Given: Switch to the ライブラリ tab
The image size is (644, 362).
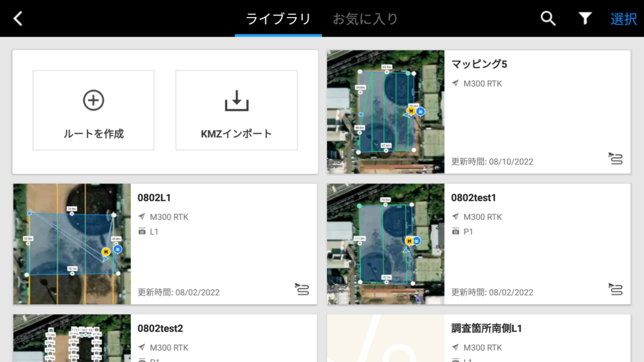Looking at the screenshot, I should [278, 19].
